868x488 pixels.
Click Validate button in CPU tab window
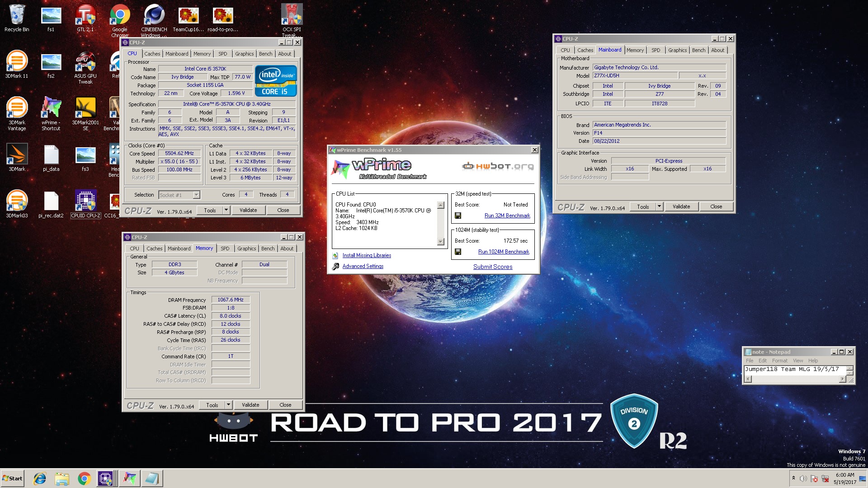coord(248,210)
